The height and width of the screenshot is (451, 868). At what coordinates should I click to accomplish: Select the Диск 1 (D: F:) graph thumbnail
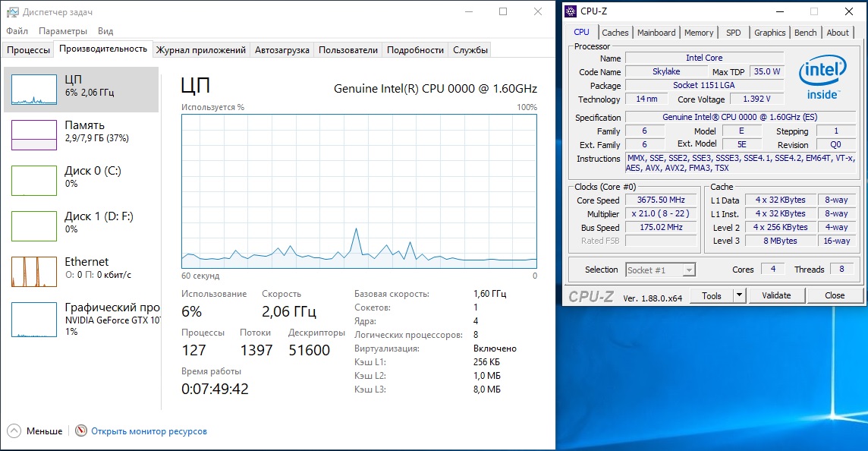[x=34, y=226]
